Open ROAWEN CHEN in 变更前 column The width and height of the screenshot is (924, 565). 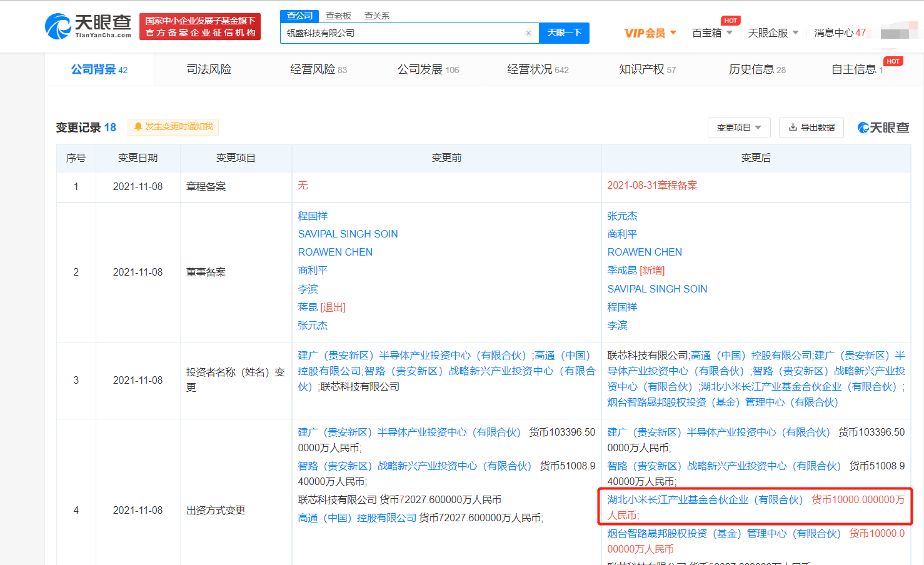click(335, 252)
